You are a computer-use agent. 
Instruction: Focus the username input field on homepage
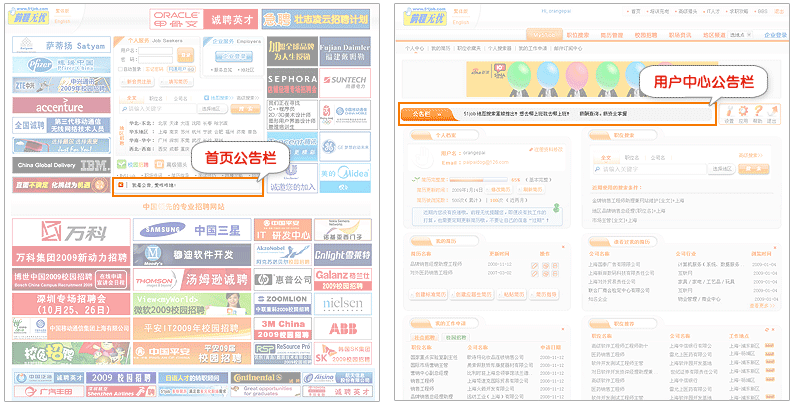156,51
